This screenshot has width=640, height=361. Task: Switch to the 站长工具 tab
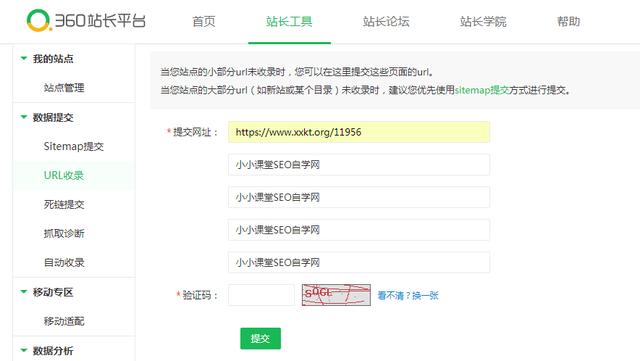click(x=289, y=21)
